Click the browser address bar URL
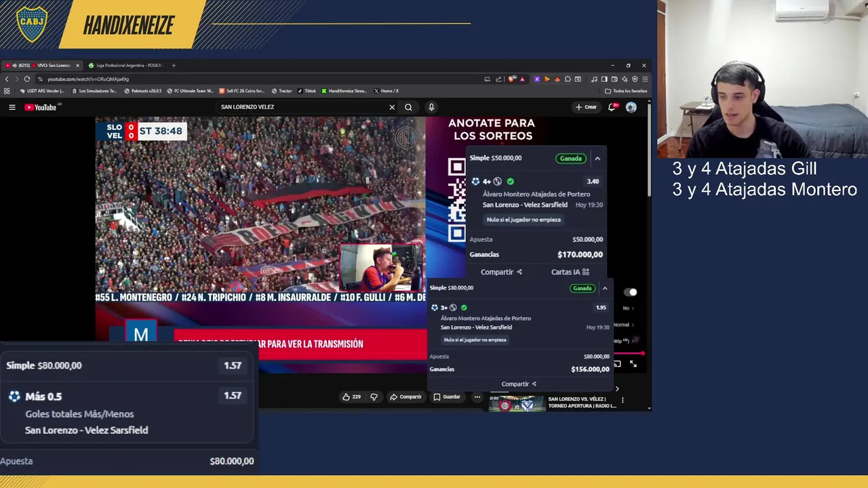This screenshot has width=868, height=488. tap(88, 79)
